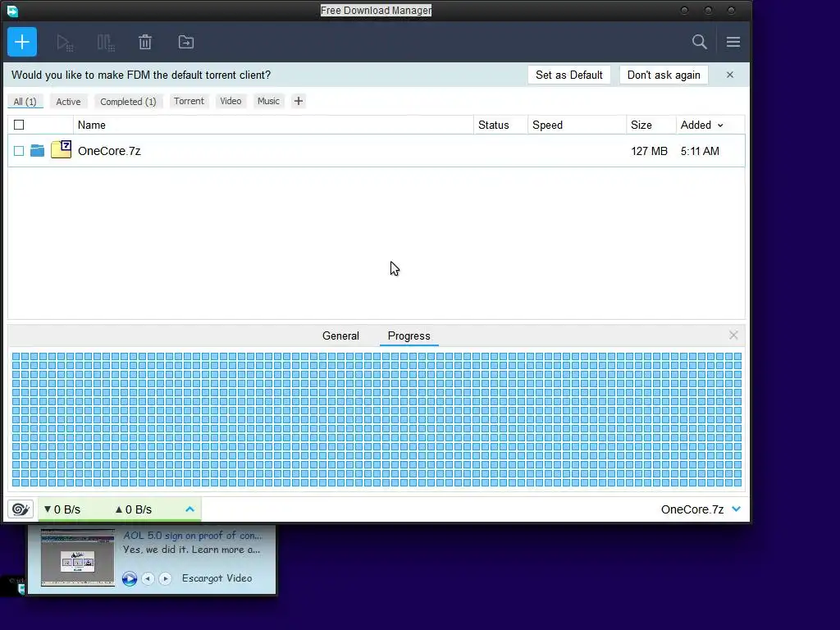Viewport: 840px width, 630px height.
Task: Click the 7z archive file icon
Action: (x=61, y=149)
